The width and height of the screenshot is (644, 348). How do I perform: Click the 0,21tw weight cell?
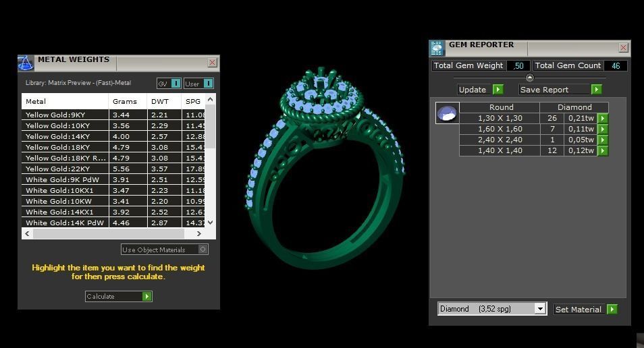[x=581, y=118]
